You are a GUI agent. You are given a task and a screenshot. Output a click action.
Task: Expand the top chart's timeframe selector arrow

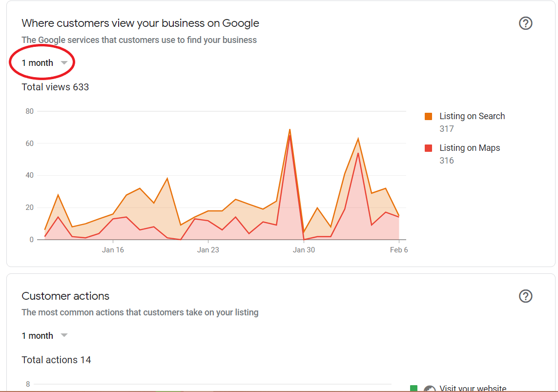click(64, 62)
